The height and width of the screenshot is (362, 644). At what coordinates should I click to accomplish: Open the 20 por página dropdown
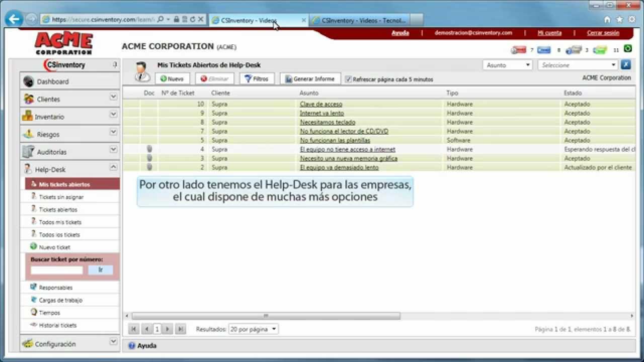click(253, 329)
